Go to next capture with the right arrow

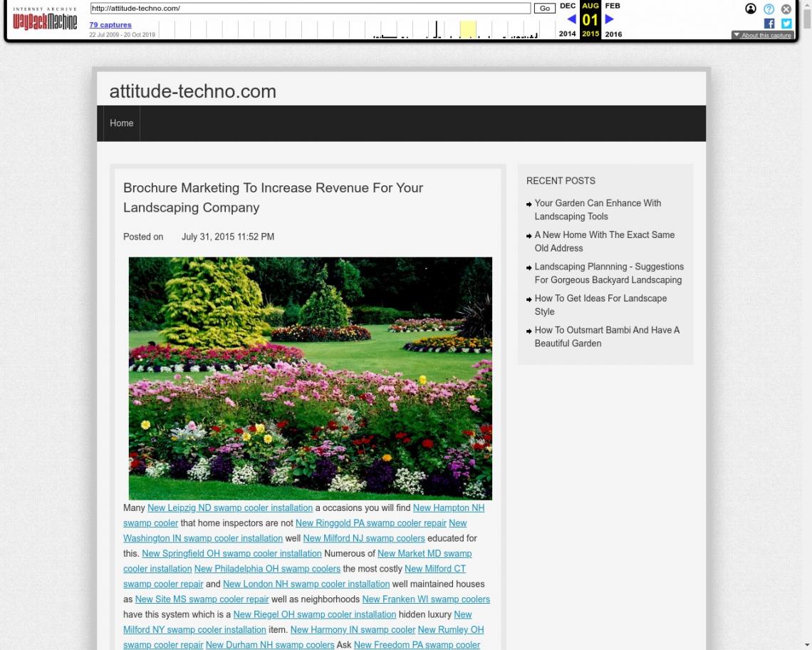[x=610, y=19]
